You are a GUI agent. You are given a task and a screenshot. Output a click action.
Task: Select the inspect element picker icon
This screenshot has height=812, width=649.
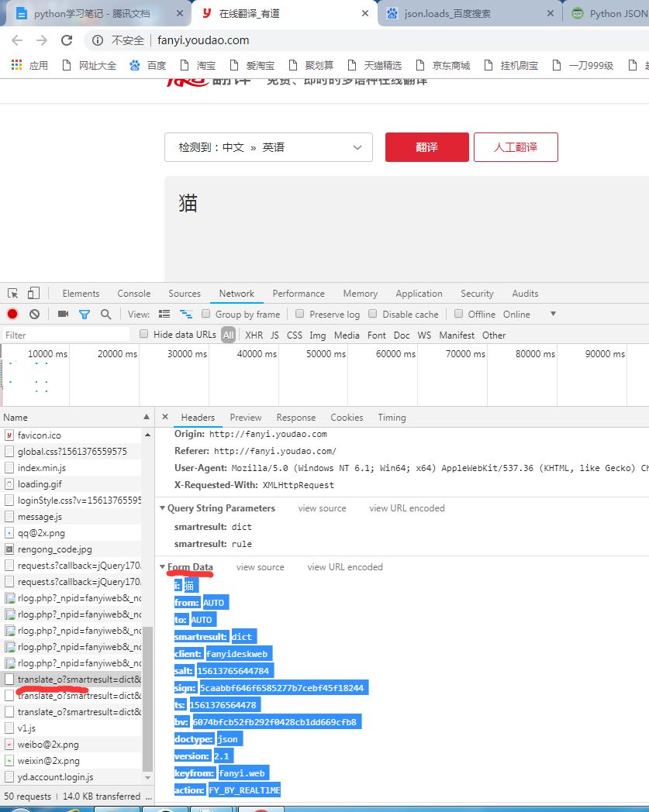[13, 294]
